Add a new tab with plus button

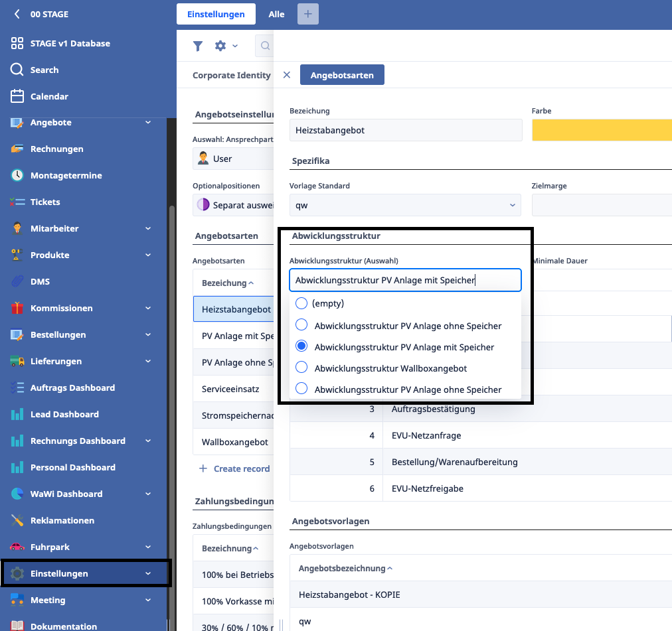(x=308, y=14)
